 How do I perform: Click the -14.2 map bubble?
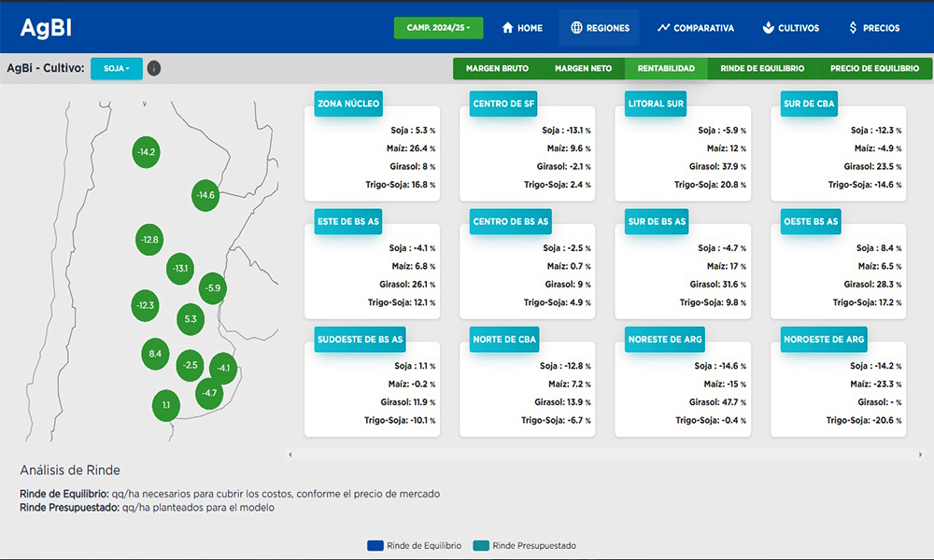click(x=146, y=152)
